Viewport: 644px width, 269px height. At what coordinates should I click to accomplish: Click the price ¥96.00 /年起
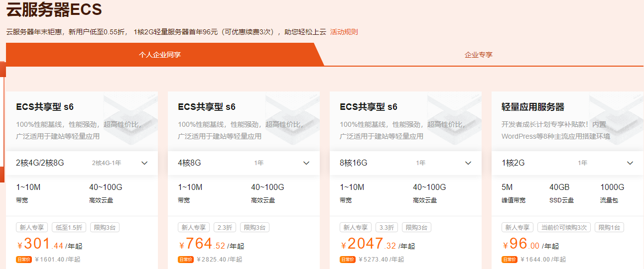point(530,244)
